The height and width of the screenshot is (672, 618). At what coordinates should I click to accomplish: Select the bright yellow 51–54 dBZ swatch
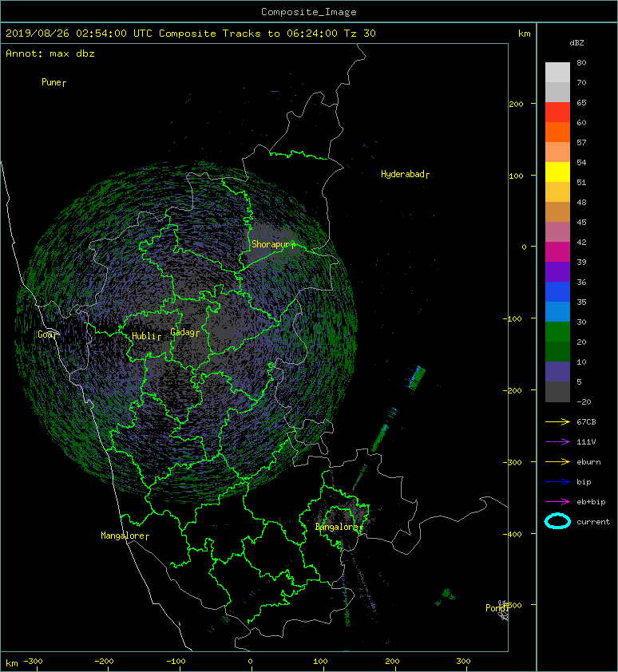tap(557, 172)
